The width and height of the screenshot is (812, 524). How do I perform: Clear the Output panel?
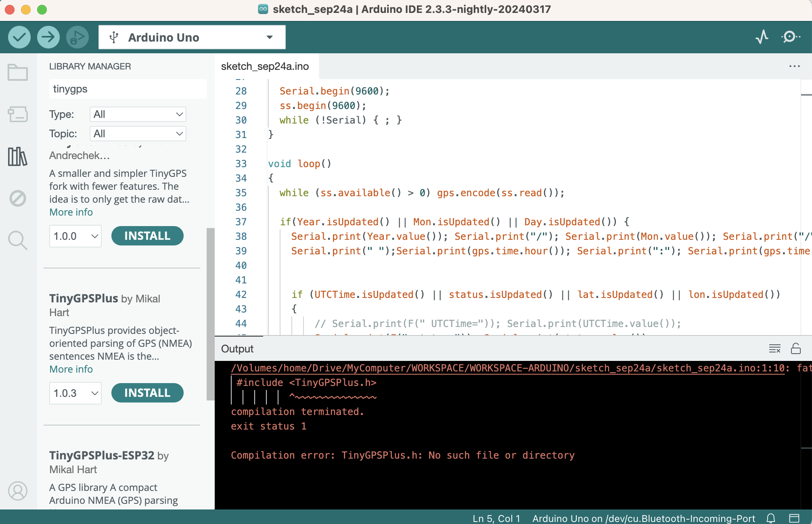coord(774,348)
